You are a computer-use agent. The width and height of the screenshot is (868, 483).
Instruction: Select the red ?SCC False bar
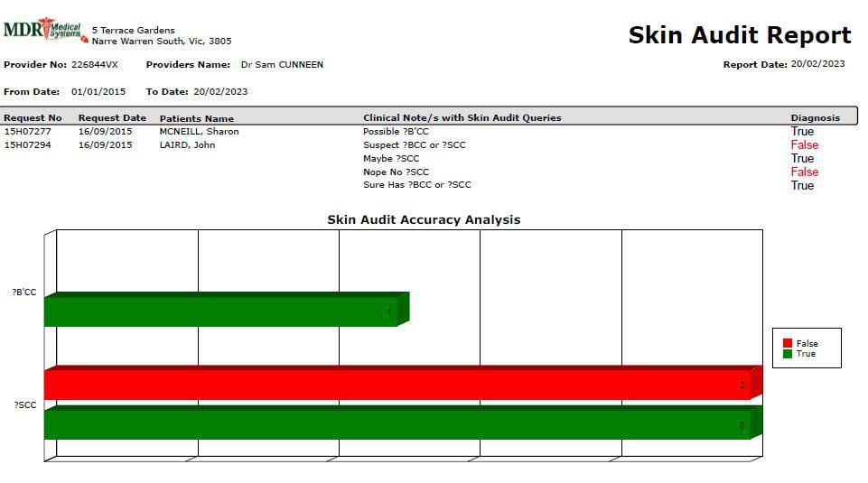tap(403, 382)
